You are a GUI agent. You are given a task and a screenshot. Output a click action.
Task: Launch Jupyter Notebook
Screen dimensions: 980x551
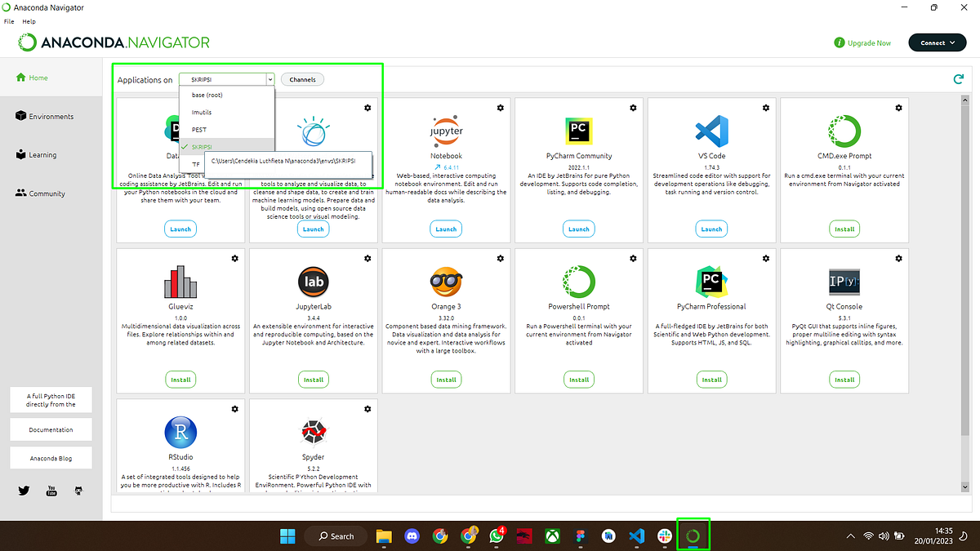pos(446,229)
